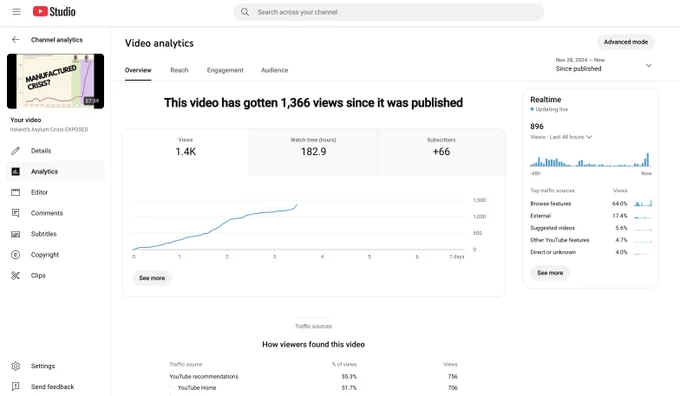
Task: Select the Views 1.4K metric card
Action: (186, 152)
